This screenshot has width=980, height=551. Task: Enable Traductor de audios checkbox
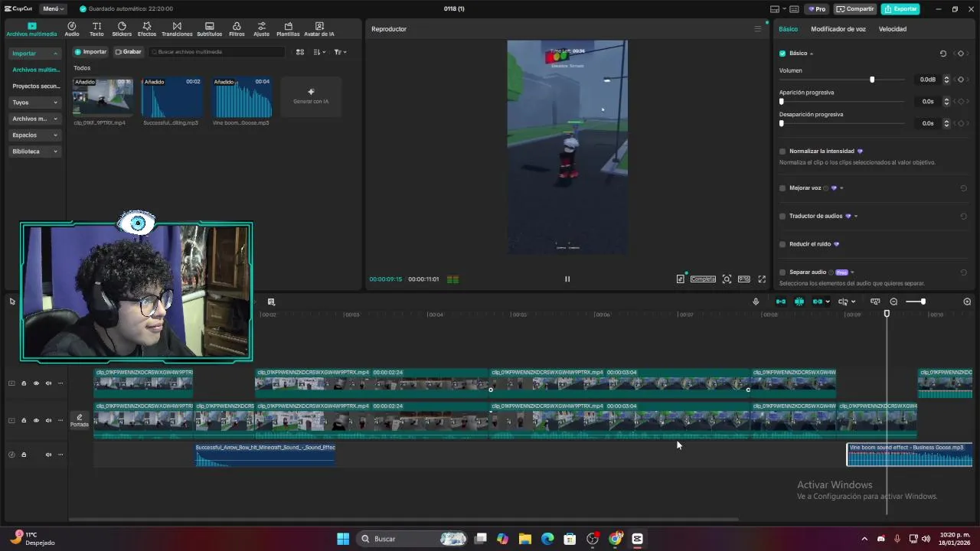tap(782, 217)
